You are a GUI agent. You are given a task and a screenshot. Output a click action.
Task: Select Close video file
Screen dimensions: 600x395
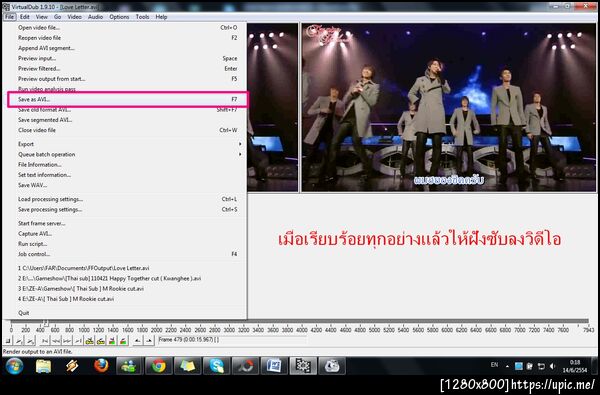tap(127, 130)
